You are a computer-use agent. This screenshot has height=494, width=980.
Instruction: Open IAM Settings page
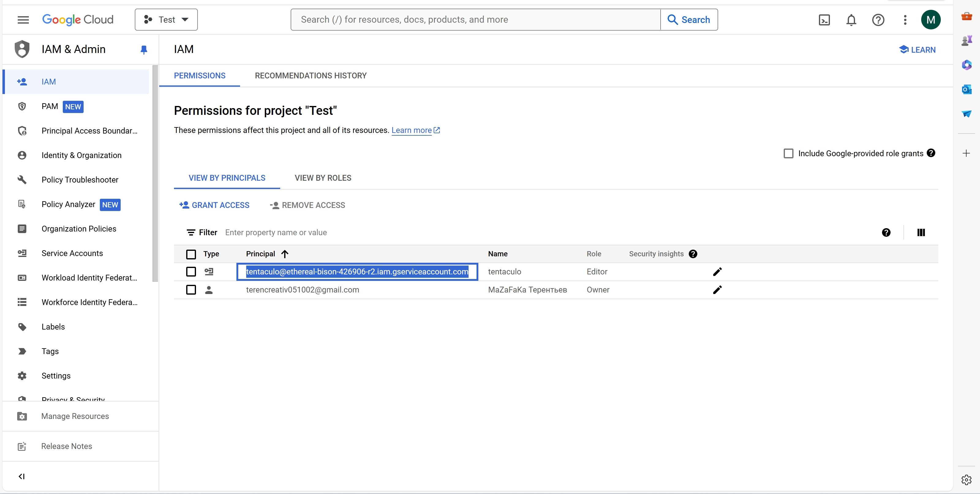tap(76, 376)
